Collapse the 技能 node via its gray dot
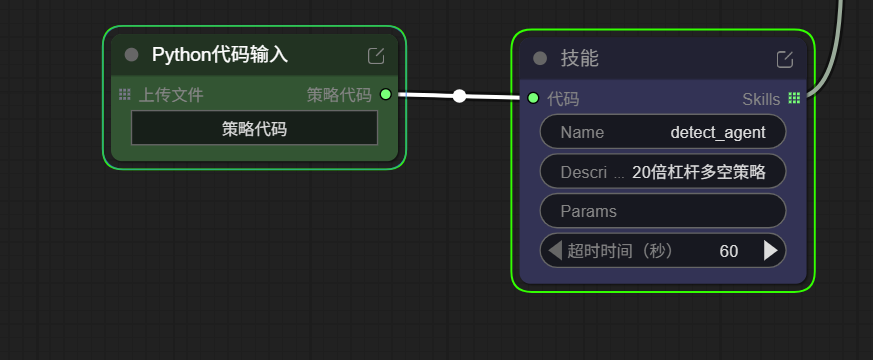Image resolution: width=873 pixels, height=360 pixels. 540,58
